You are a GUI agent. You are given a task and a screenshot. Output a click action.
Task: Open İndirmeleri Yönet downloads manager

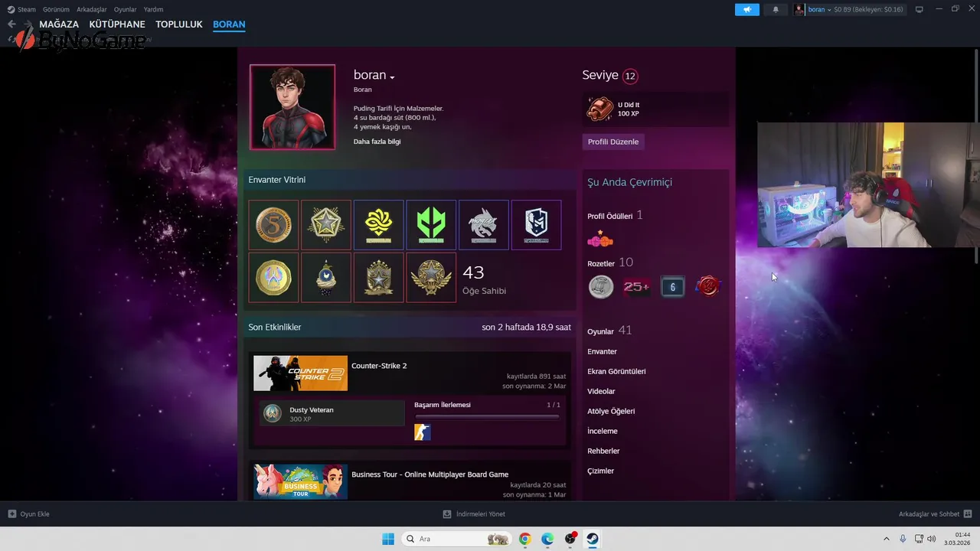474,514
